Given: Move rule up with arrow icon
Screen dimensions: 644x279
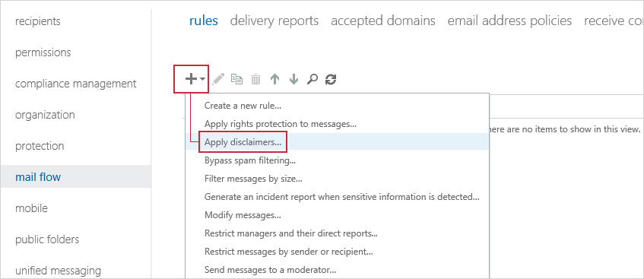Looking at the screenshot, I should [x=274, y=79].
